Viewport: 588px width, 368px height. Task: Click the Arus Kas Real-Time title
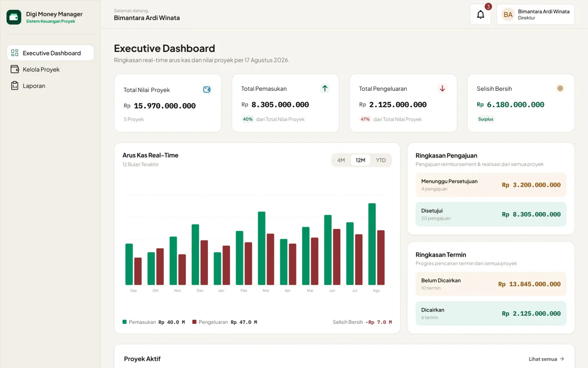[150, 155]
